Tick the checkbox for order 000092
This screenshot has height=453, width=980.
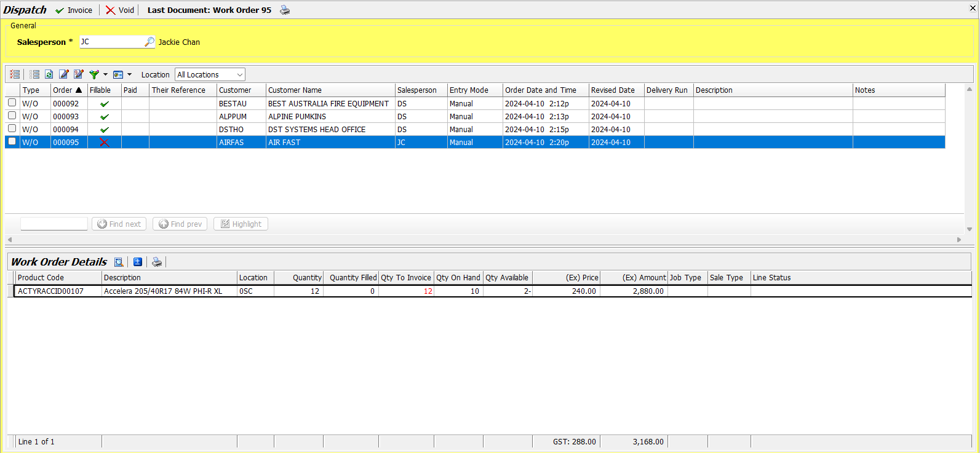(12, 103)
